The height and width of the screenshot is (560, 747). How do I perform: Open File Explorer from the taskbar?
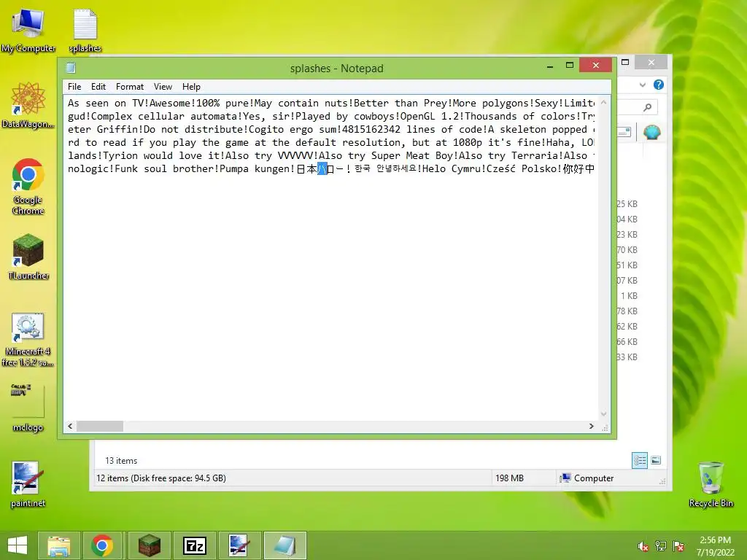click(x=58, y=545)
